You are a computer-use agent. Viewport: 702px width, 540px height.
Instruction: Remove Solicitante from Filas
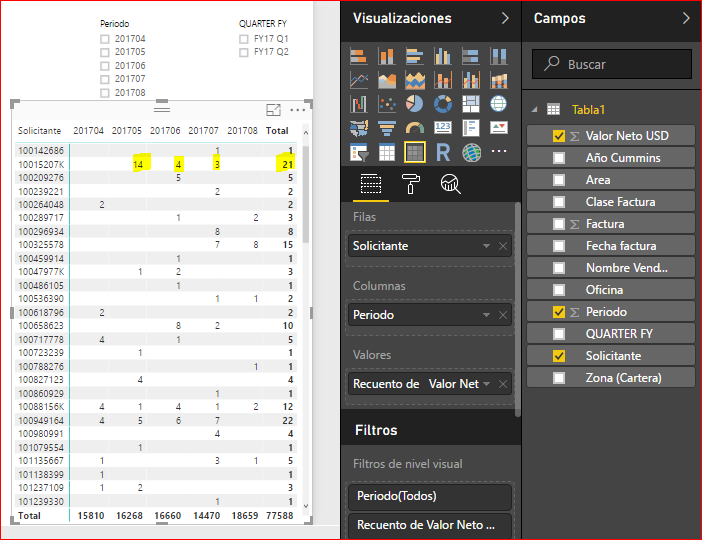(x=503, y=246)
